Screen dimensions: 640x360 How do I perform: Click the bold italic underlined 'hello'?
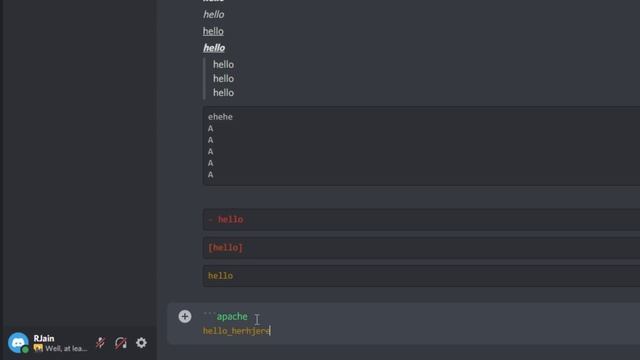pyautogui.click(x=214, y=48)
